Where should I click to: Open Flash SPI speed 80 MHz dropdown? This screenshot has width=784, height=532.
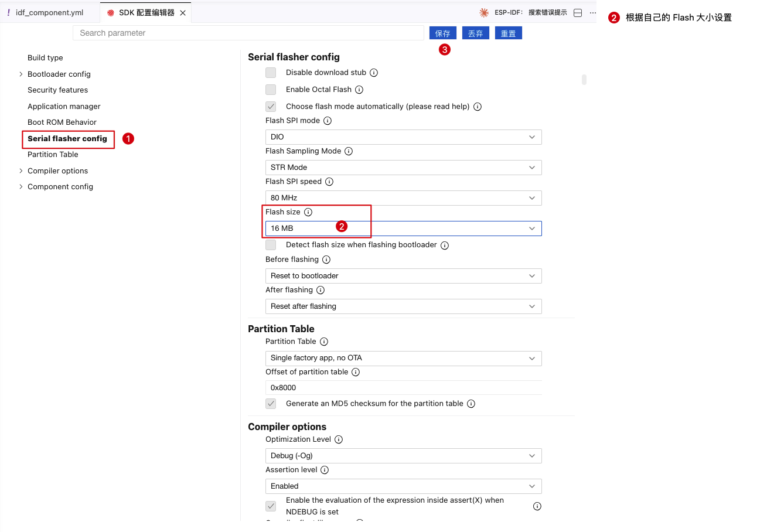tap(404, 198)
